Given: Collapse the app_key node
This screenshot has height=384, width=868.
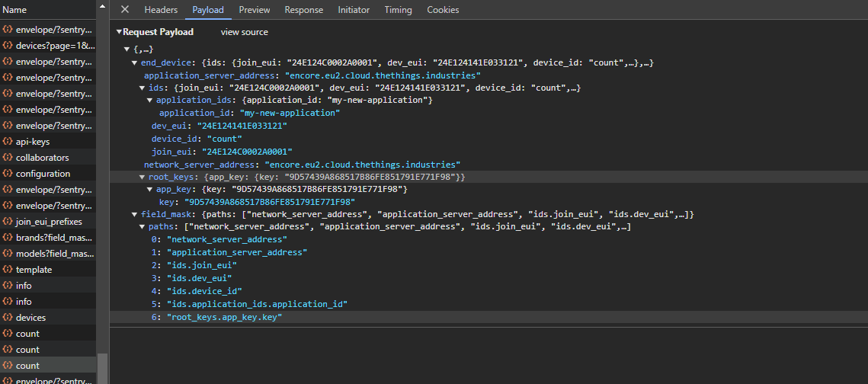Looking at the screenshot, I should tap(150, 190).
